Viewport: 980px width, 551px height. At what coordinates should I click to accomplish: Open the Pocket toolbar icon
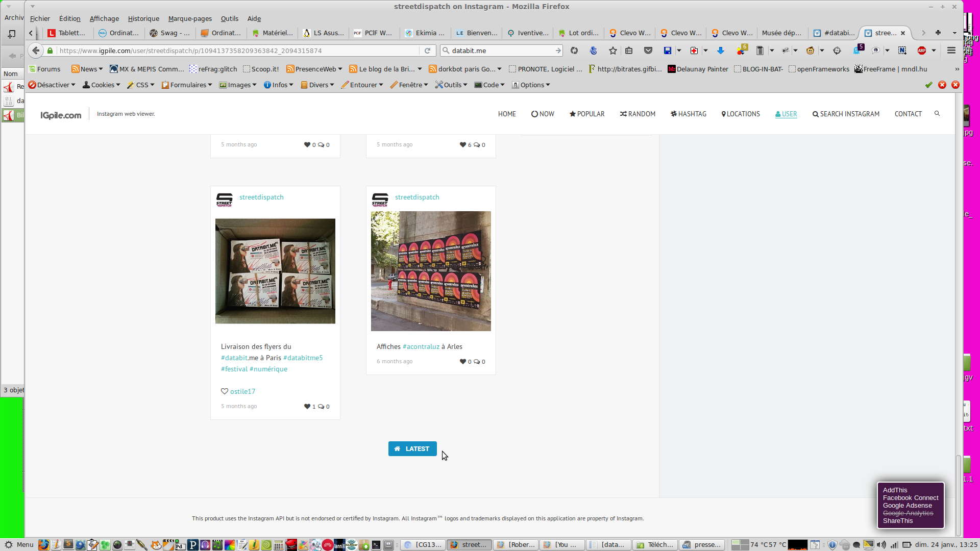click(x=648, y=51)
